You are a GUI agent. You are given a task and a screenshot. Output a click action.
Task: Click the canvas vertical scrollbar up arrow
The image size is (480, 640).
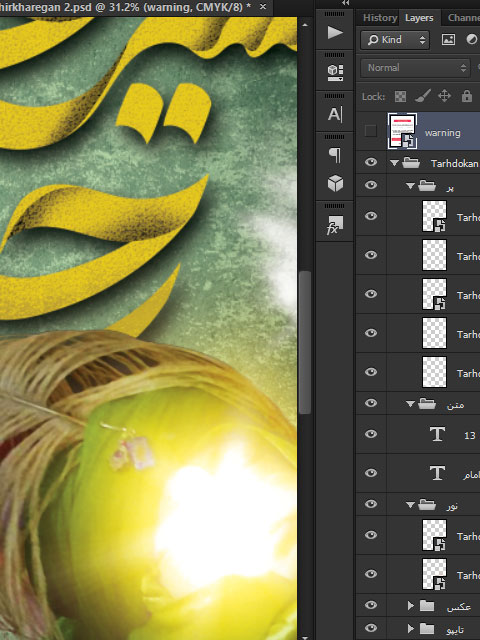[304, 24]
